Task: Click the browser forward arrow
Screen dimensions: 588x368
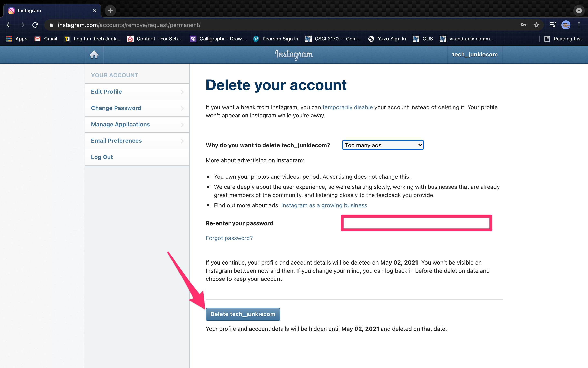Action: pyautogui.click(x=22, y=25)
